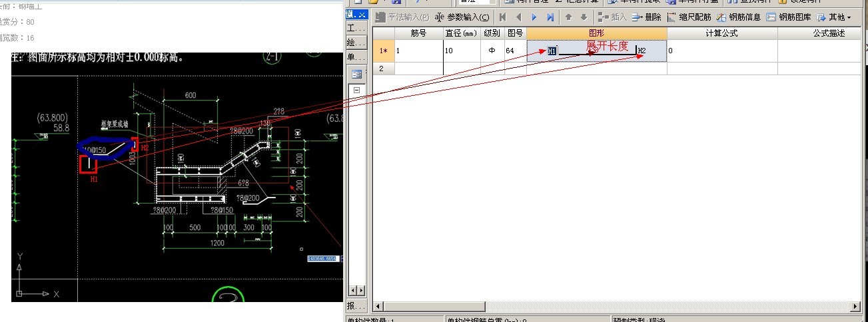Open 钢筋信息 rebar information
Image resolution: width=868 pixels, height=322 pixels.
[x=739, y=17]
